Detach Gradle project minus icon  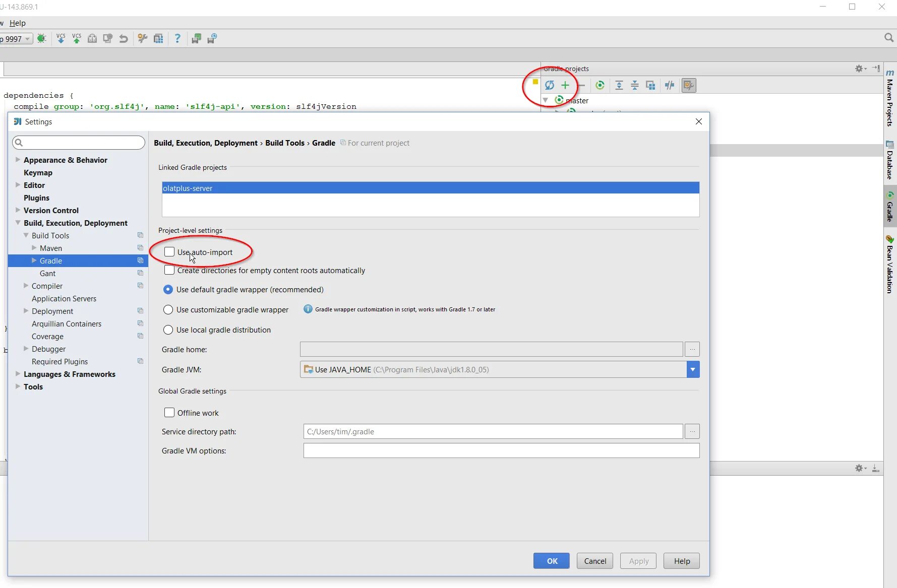(x=581, y=85)
